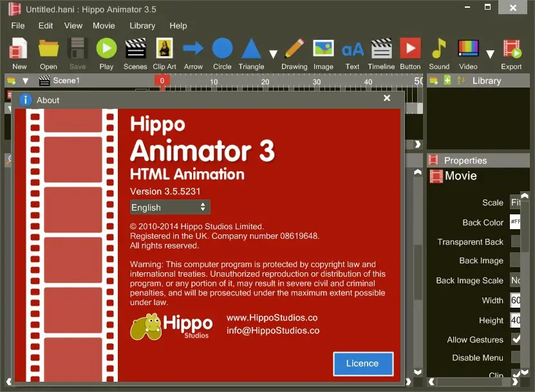Click the new folder icon in Library header
535x392 pixels.
coord(434,81)
